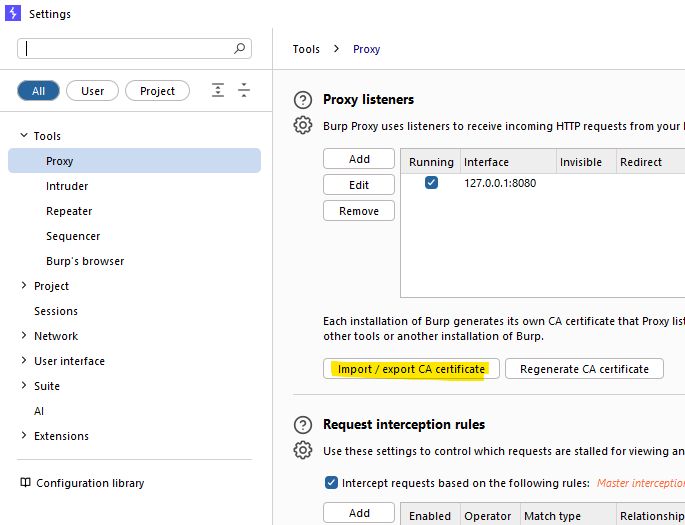Toggle Intercept requests based on rules checkbox
The width and height of the screenshot is (685, 525).
tap(331, 483)
